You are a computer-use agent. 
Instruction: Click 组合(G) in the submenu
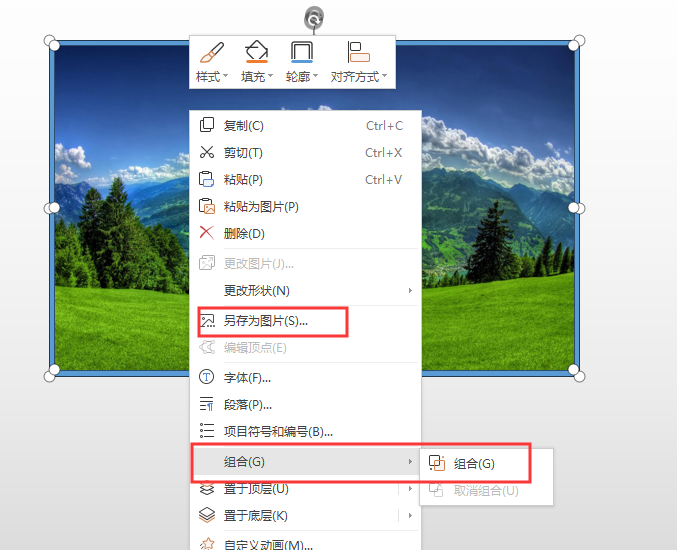486,464
